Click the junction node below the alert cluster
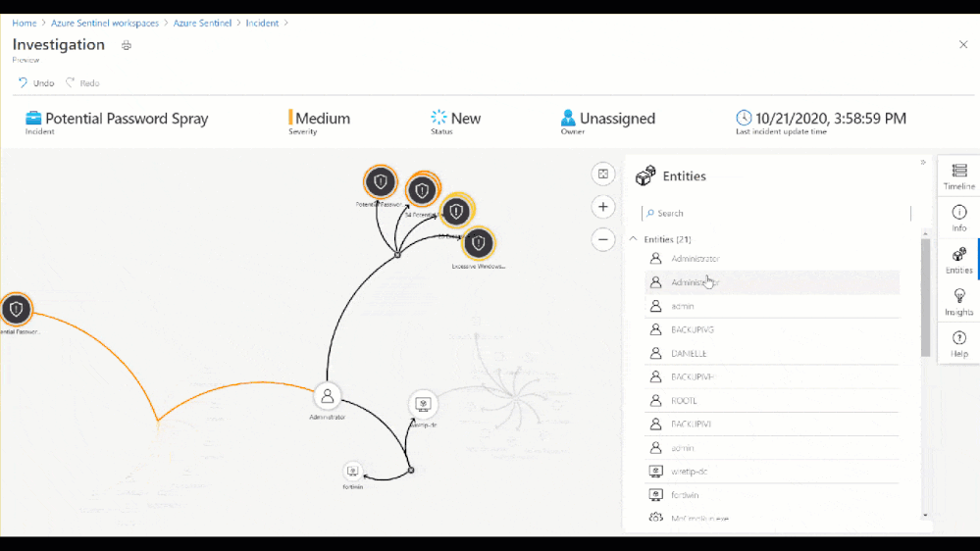 coord(397,255)
